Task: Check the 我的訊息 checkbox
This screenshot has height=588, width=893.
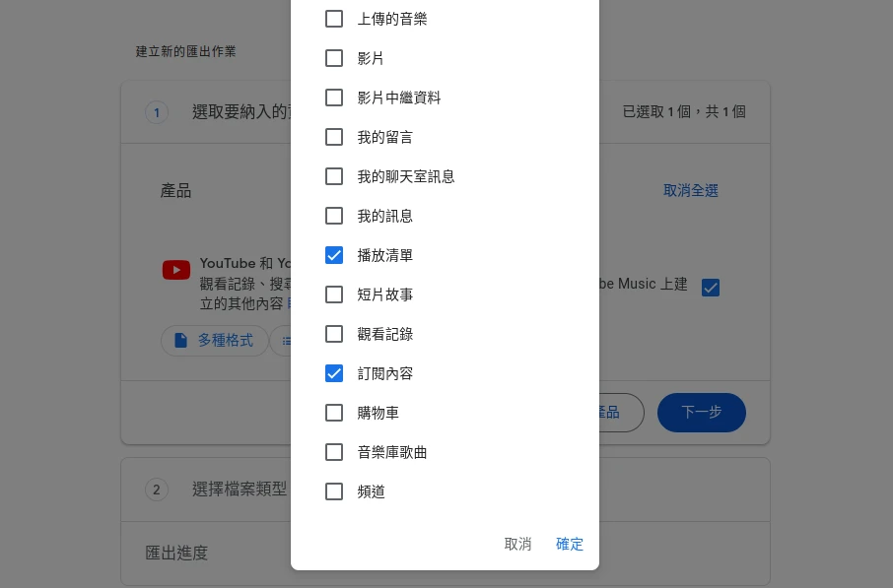Action: pos(334,216)
